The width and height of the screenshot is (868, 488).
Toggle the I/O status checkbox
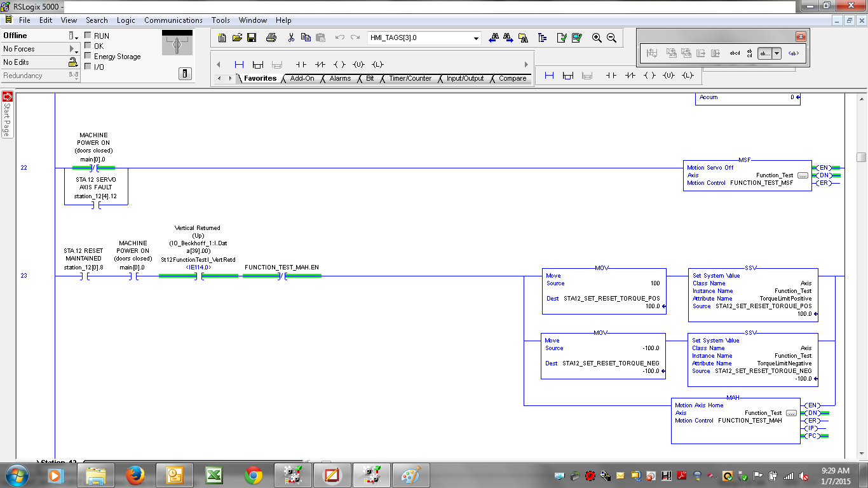coord(88,67)
